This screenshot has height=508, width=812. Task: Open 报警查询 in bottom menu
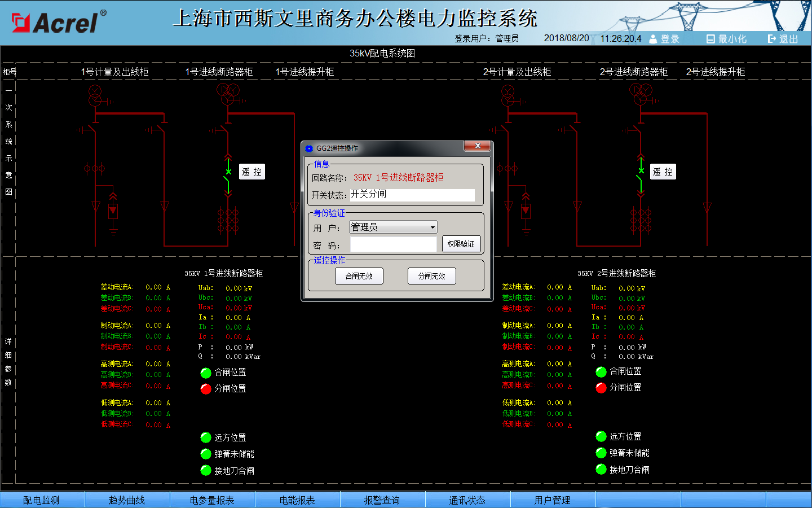point(382,500)
